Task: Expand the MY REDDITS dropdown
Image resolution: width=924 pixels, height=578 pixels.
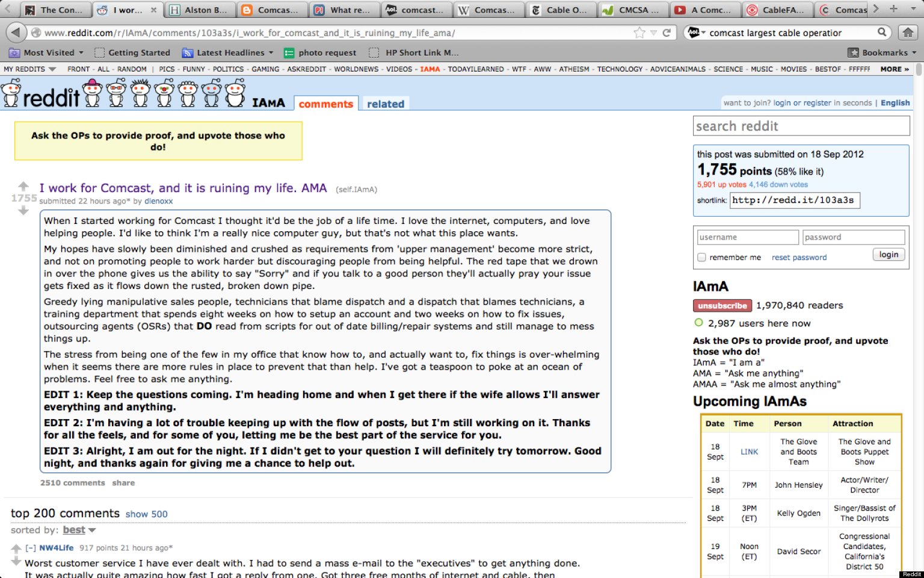Action: (x=28, y=69)
